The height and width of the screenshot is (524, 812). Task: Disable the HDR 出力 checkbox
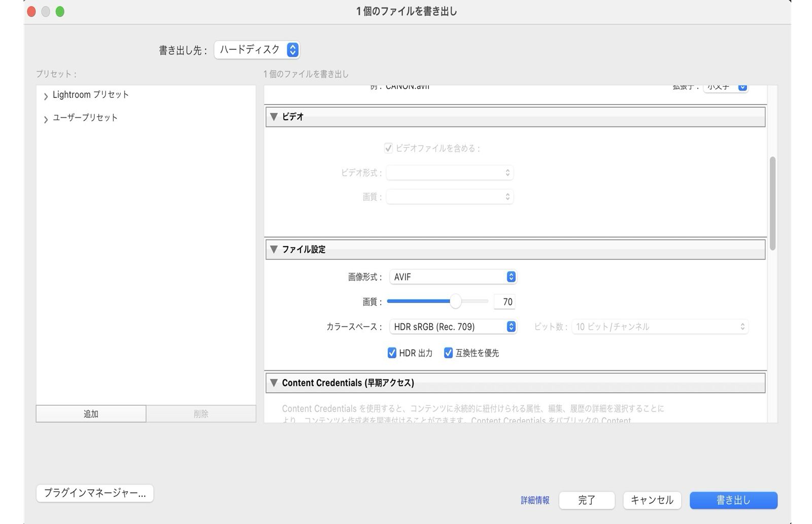pyautogui.click(x=391, y=353)
